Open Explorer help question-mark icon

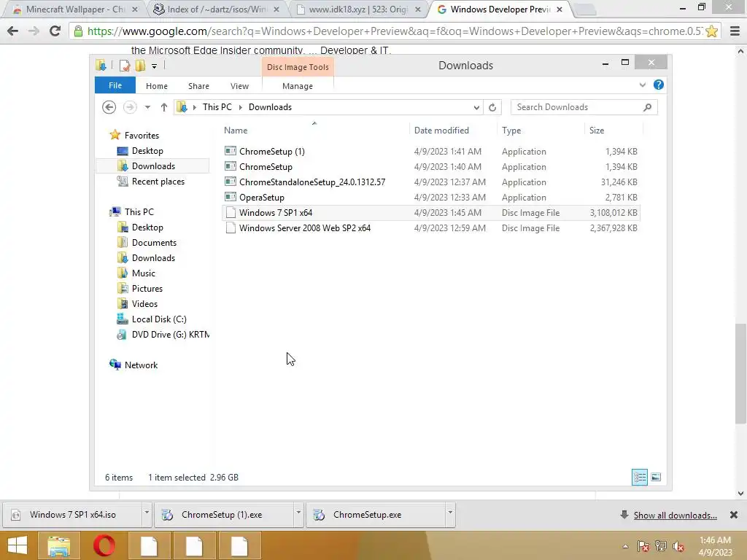tap(659, 85)
